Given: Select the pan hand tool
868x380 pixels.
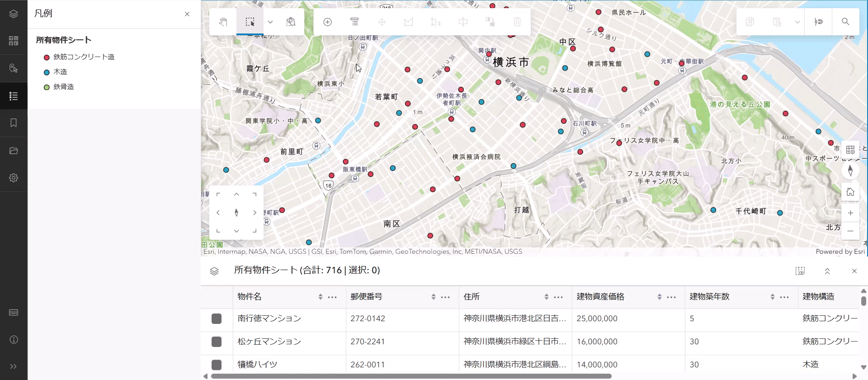Looking at the screenshot, I should [x=223, y=22].
